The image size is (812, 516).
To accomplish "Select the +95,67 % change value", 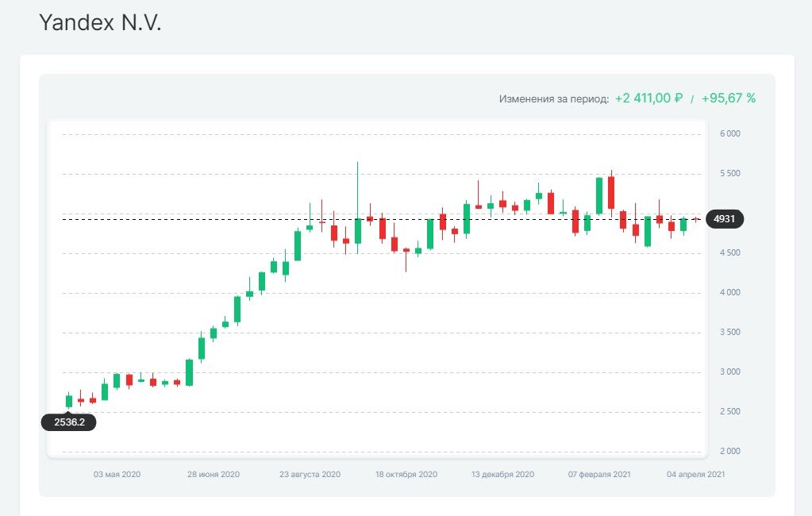I will tap(728, 98).
